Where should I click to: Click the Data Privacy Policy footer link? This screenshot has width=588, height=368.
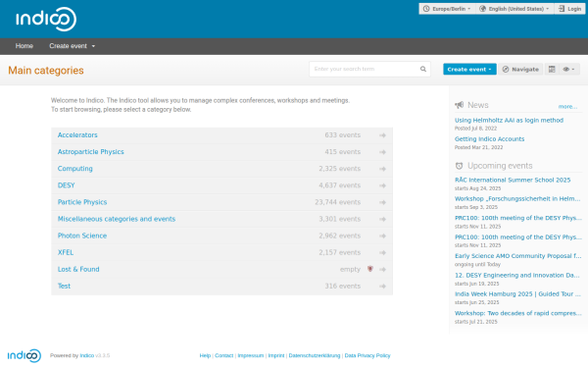coord(367,355)
